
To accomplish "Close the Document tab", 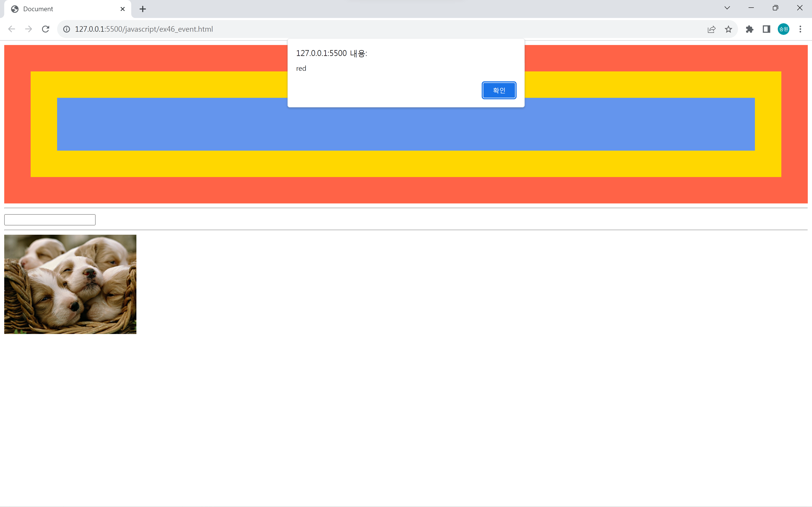I will tap(122, 9).
